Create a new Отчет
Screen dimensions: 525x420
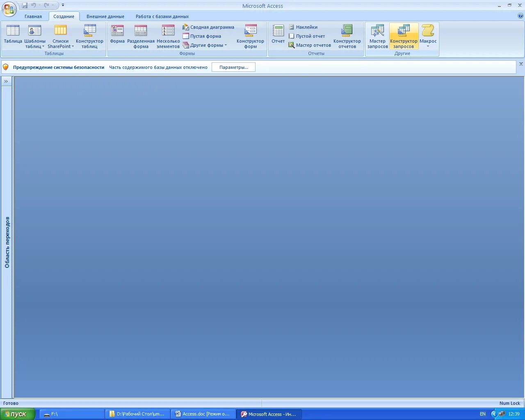(278, 37)
